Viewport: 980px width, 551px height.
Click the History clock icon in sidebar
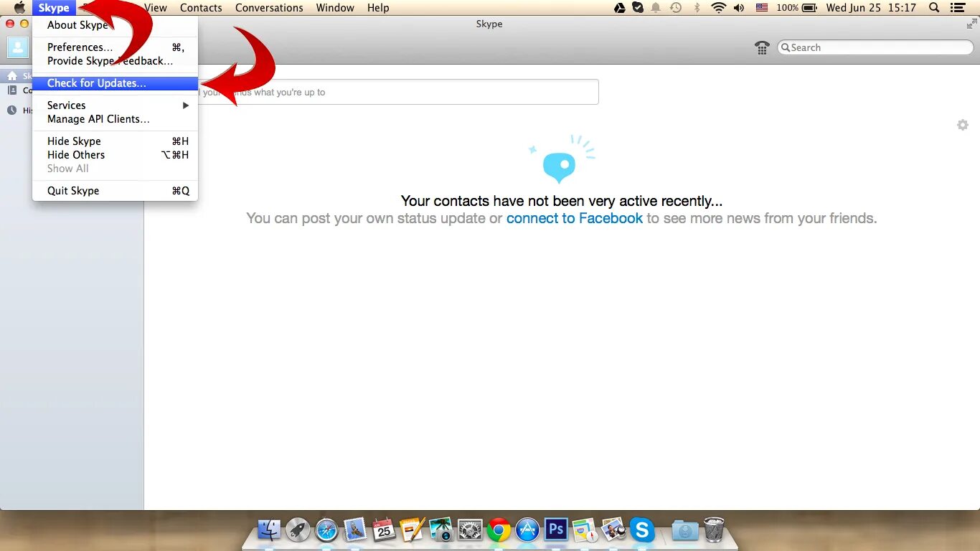click(x=12, y=110)
